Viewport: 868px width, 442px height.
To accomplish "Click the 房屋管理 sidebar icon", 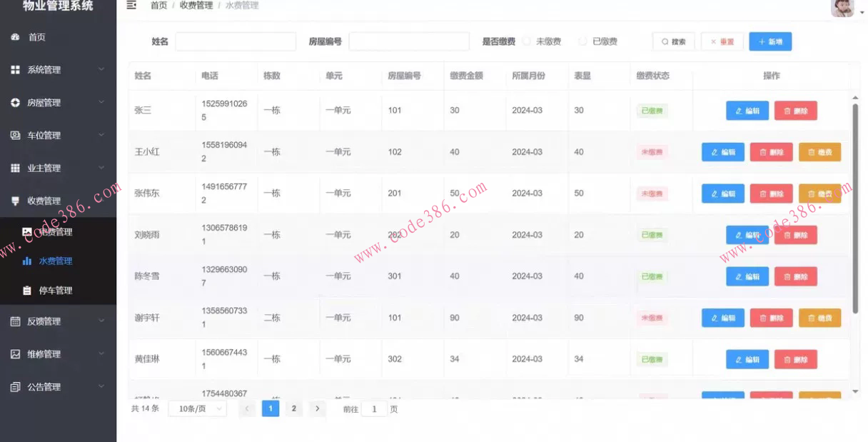I will click(x=16, y=103).
